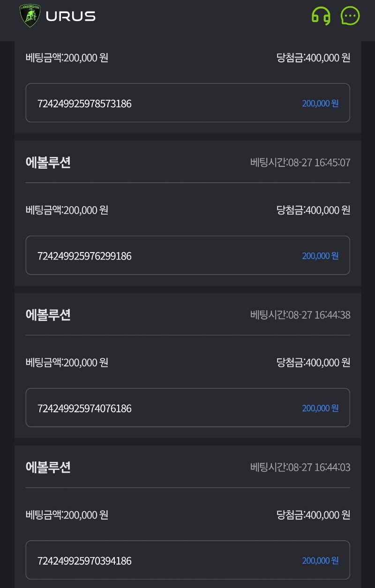This screenshot has height=588, width=375.
Task: Click blue 200,000 원 on 076186 entry
Action: click(320, 408)
